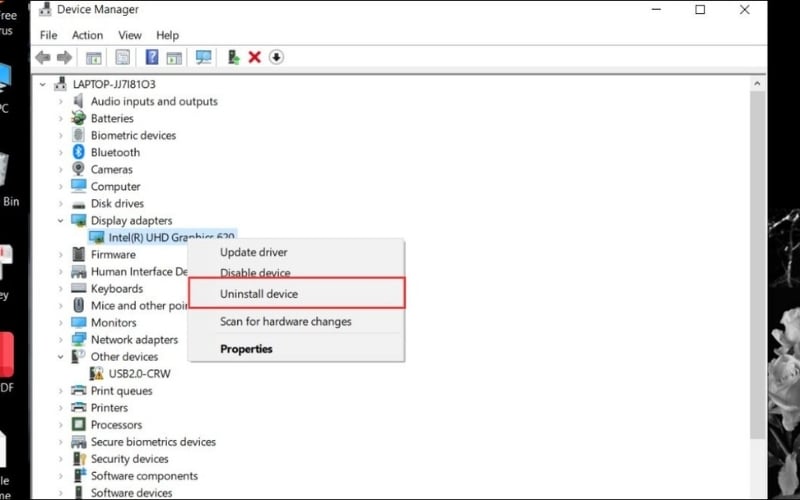The height and width of the screenshot is (500, 800).
Task: Open the Help menu
Action: tap(167, 35)
